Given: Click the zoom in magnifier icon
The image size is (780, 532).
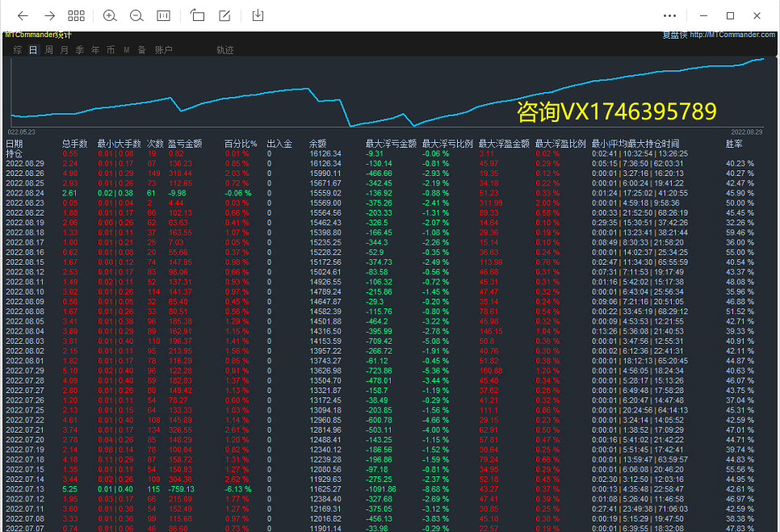Looking at the screenshot, I should pyautogui.click(x=110, y=16).
